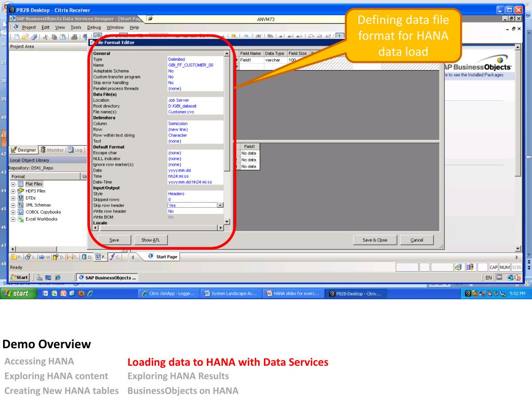Select the Start Page tab
Screen dimensions: 532x399
[163, 257]
